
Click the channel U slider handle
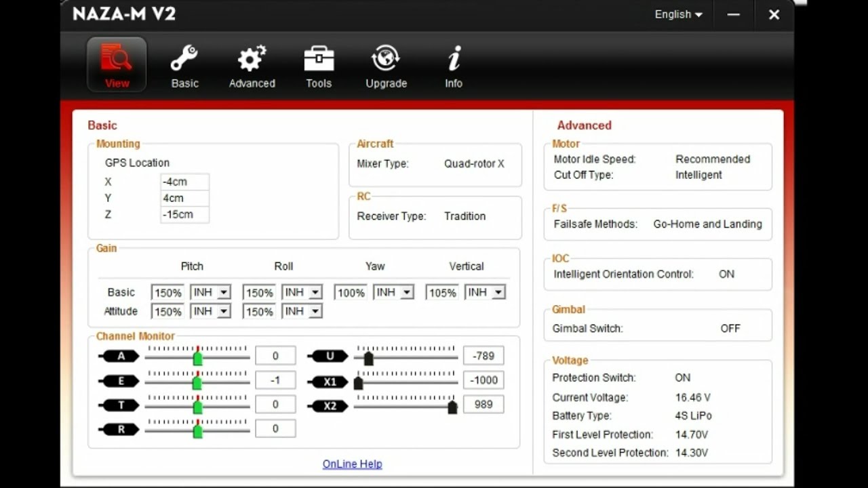(x=368, y=357)
